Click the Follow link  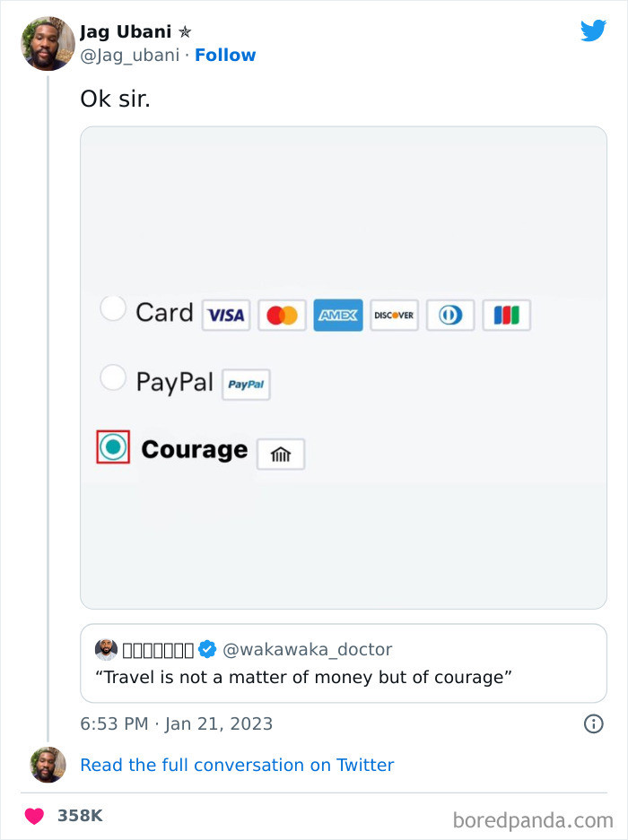tap(225, 55)
